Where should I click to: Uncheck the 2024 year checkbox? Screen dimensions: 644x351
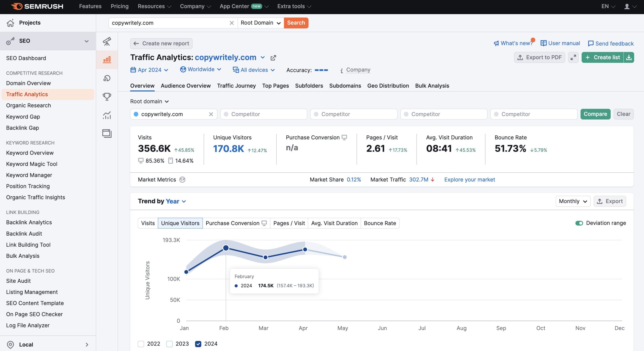198,344
